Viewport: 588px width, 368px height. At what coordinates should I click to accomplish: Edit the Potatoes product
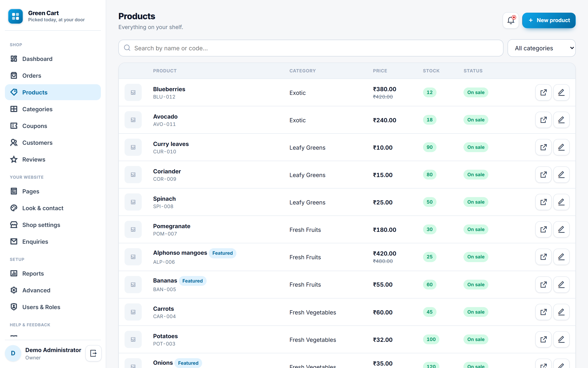561,339
